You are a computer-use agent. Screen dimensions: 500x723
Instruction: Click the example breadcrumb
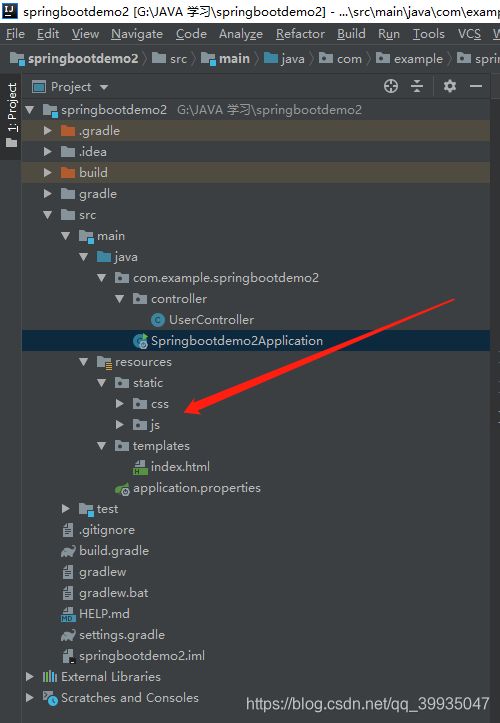click(410, 59)
